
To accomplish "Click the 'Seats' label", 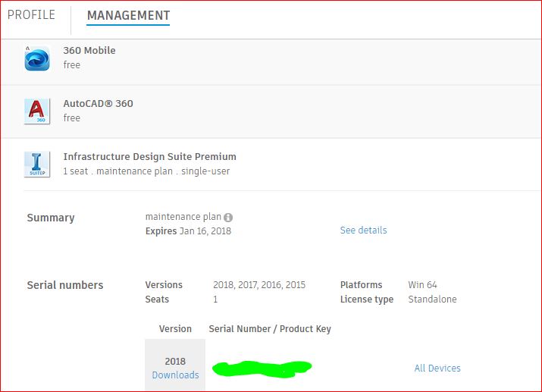I will tap(157, 299).
